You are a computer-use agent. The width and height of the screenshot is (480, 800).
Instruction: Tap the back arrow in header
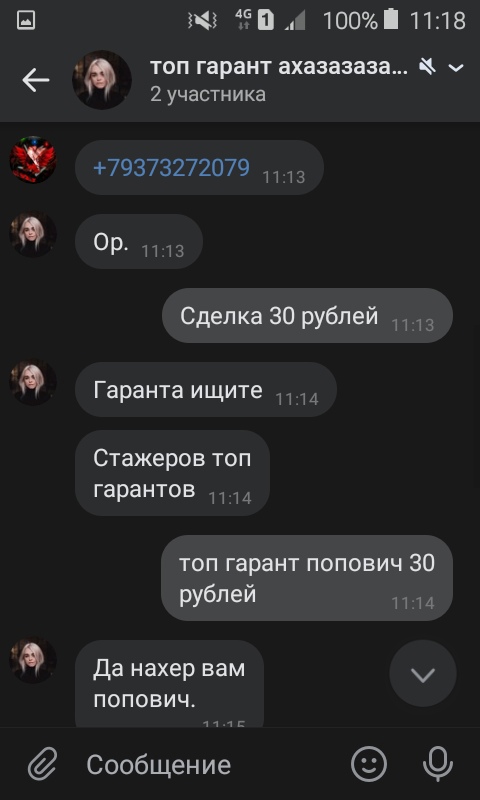(36, 80)
